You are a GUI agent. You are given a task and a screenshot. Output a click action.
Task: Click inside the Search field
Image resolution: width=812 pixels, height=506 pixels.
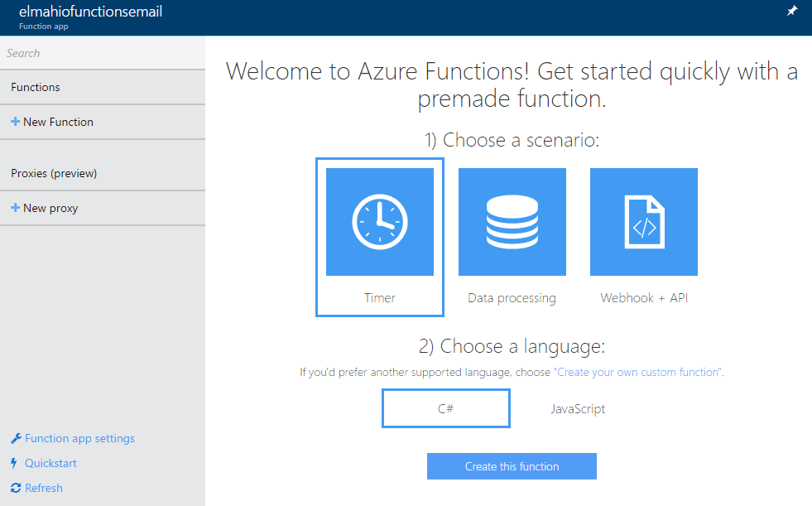tap(83, 53)
